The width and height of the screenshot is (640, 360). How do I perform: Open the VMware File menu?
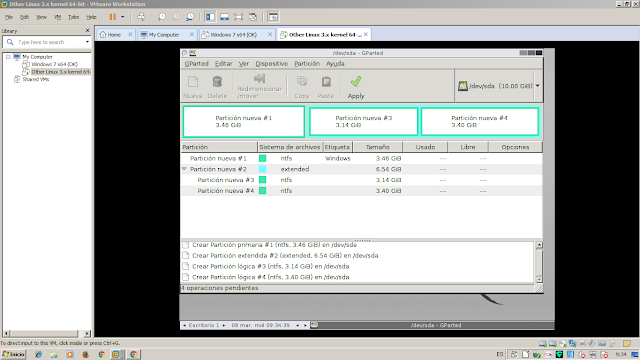[x=9, y=17]
